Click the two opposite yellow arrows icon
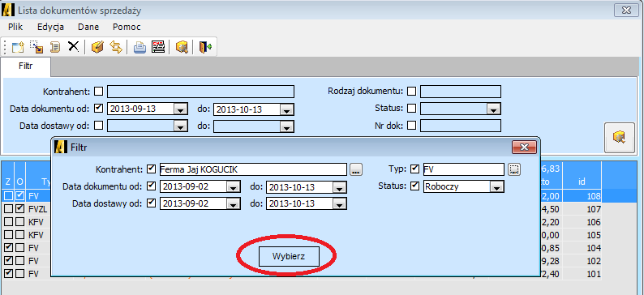The image size is (644, 295). (x=116, y=47)
